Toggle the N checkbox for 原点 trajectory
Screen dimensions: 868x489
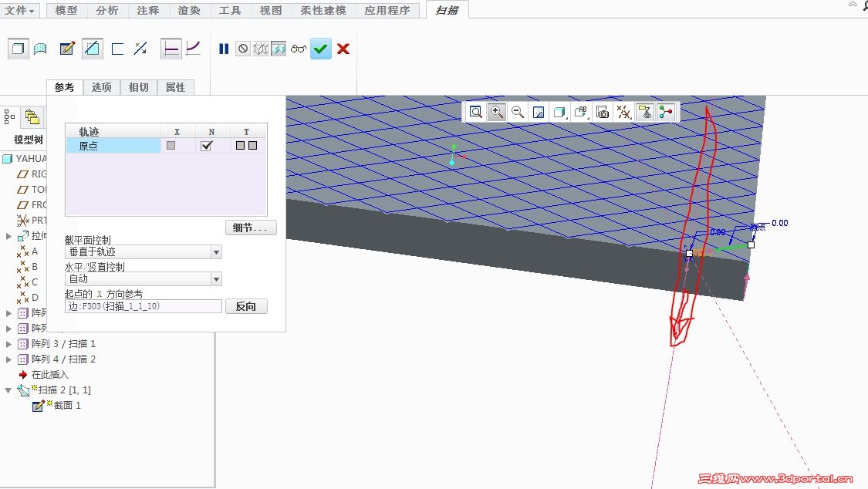(207, 146)
